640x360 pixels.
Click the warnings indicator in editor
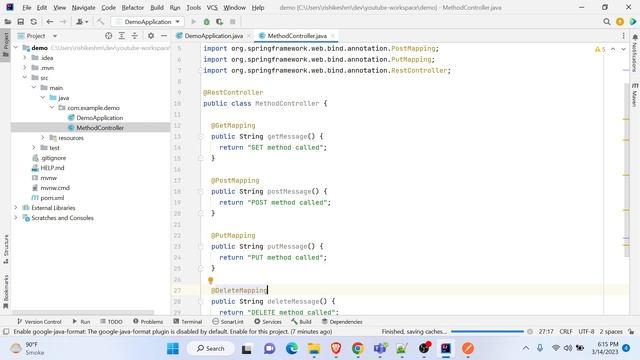pyautogui.click(x=600, y=49)
